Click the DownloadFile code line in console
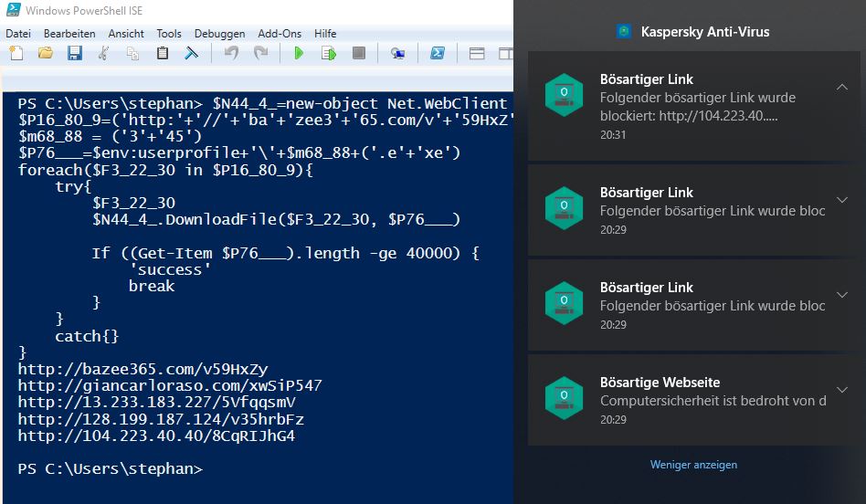Image resolution: width=866 pixels, height=504 pixels. 276,220
